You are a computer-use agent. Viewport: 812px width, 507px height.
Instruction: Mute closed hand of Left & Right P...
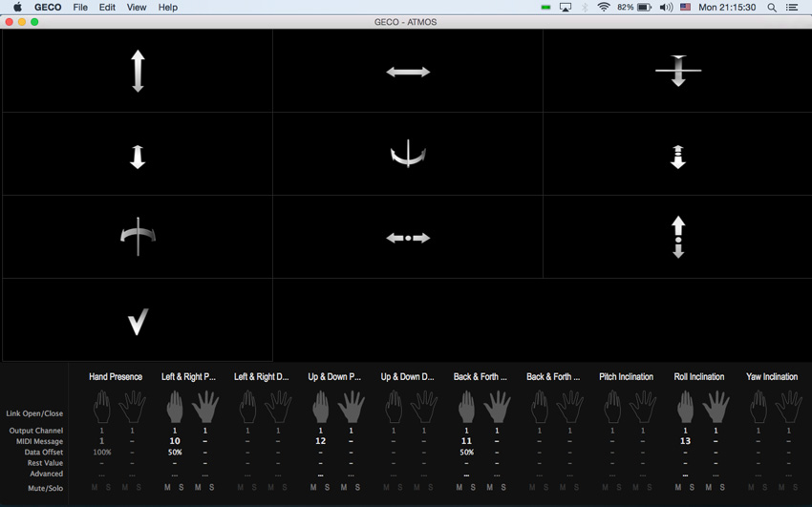pos(167,487)
